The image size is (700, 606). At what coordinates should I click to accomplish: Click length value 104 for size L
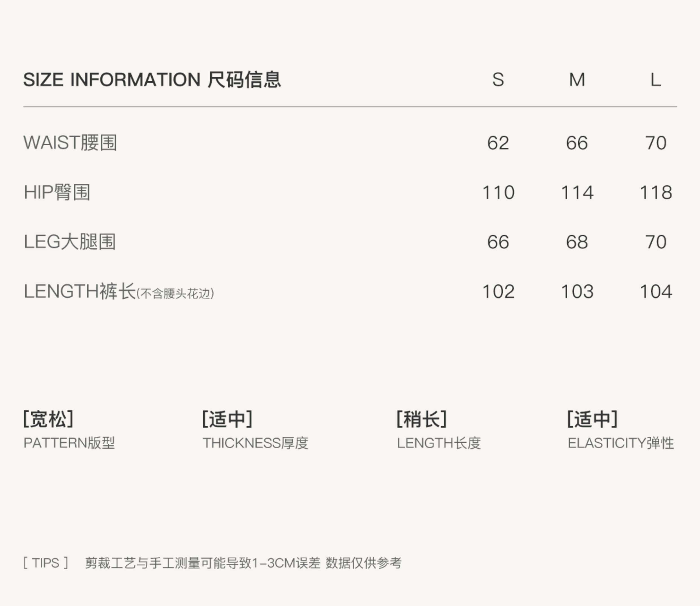click(x=656, y=291)
